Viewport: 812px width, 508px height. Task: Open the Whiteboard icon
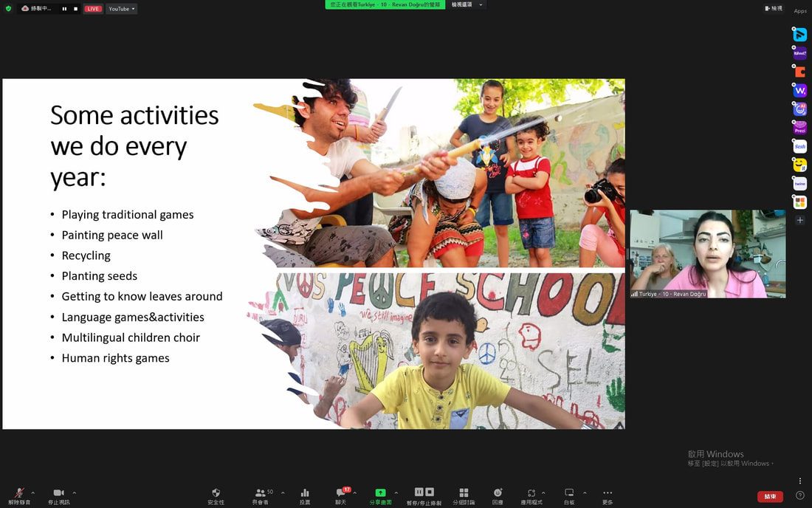pos(569,495)
